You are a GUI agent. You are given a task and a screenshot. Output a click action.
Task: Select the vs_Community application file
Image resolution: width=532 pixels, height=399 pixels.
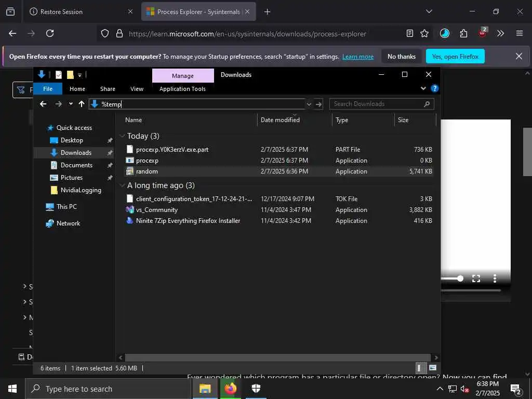coord(279,210)
